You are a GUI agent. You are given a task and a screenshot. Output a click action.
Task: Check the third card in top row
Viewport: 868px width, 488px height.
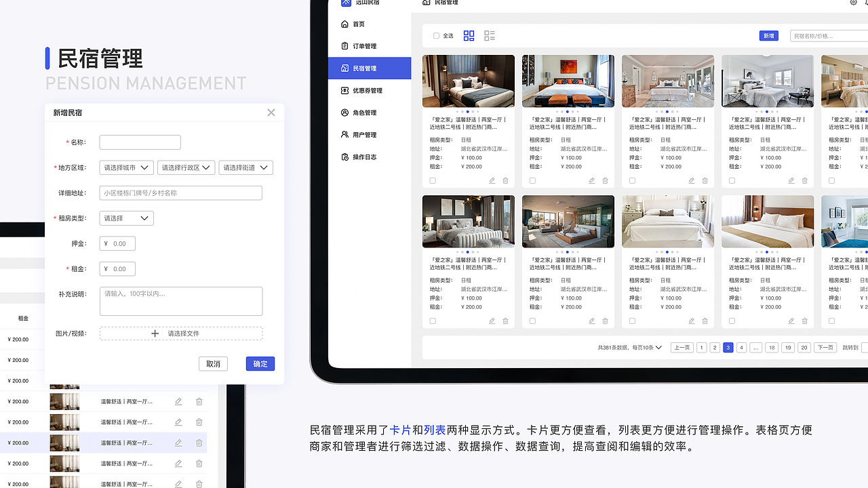[632, 181]
